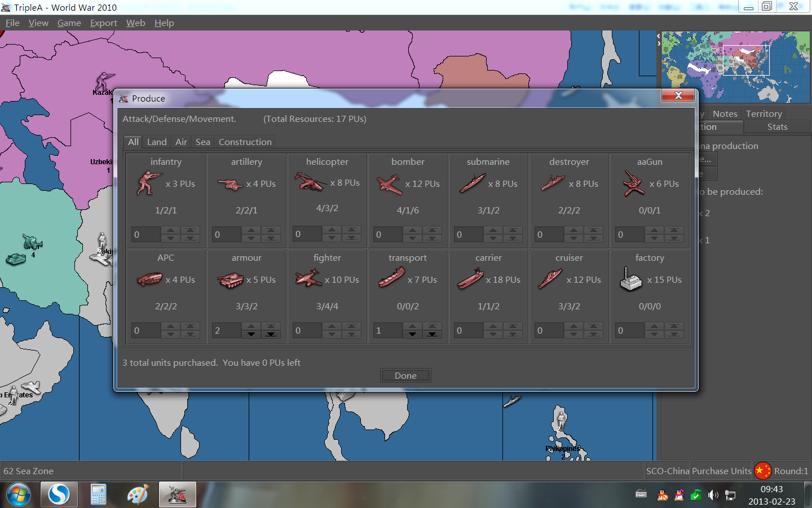
Task: Increase infantry quantity by one
Action: 170,230
